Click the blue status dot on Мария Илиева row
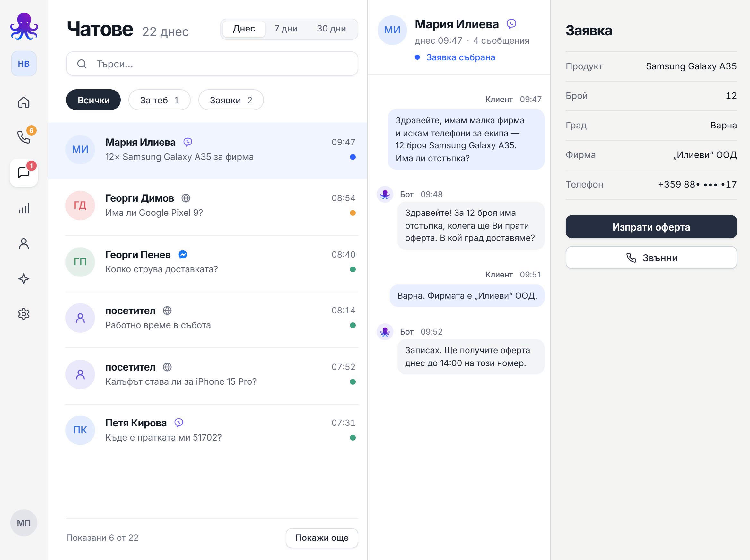 (353, 157)
